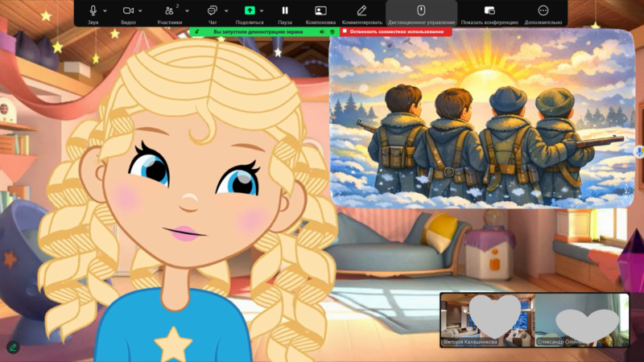Open the Компоновка layout options
This screenshot has width=644, height=362.
click(x=320, y=10)
